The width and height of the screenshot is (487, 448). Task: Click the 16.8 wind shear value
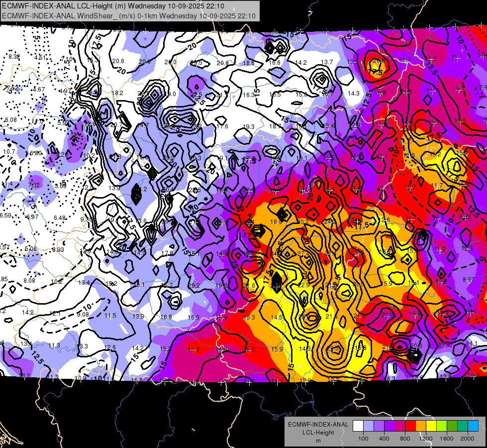tap(166, 317)
